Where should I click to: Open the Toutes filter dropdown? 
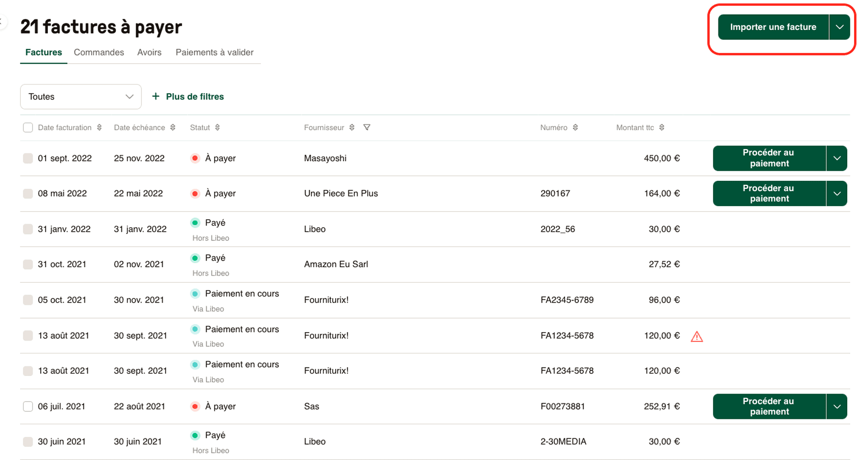pyautogui.click(x=80, y=96)
